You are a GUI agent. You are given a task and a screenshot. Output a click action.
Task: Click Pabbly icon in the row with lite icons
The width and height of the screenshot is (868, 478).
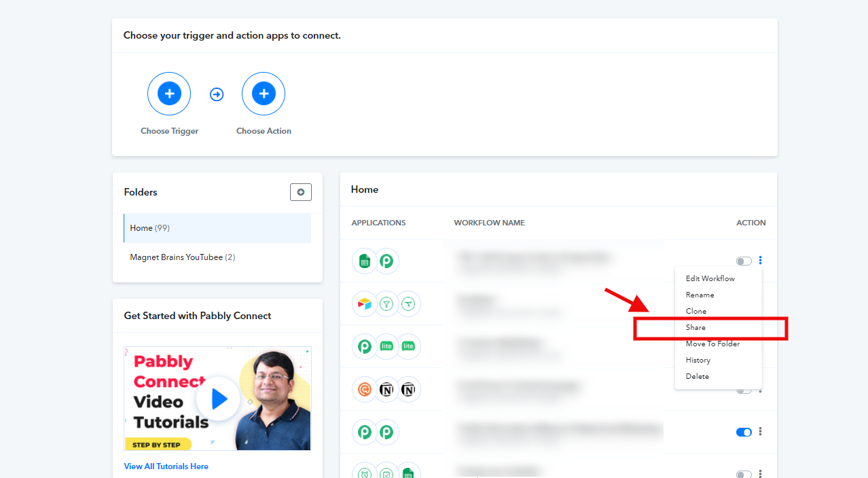pyautogui.click(x=365, y=346)
